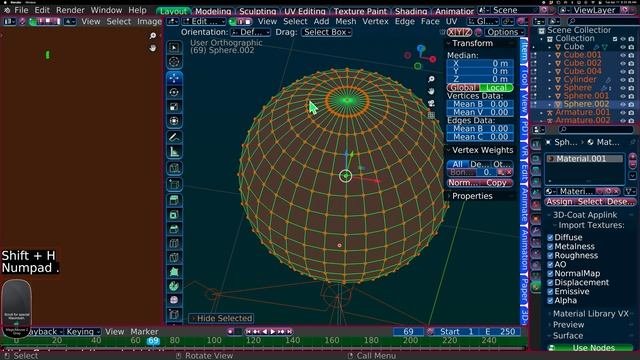Screen dimensions: 640x360
Task: Click the auto keying record button
Action: pyautogui.click(x=231, y=332)
